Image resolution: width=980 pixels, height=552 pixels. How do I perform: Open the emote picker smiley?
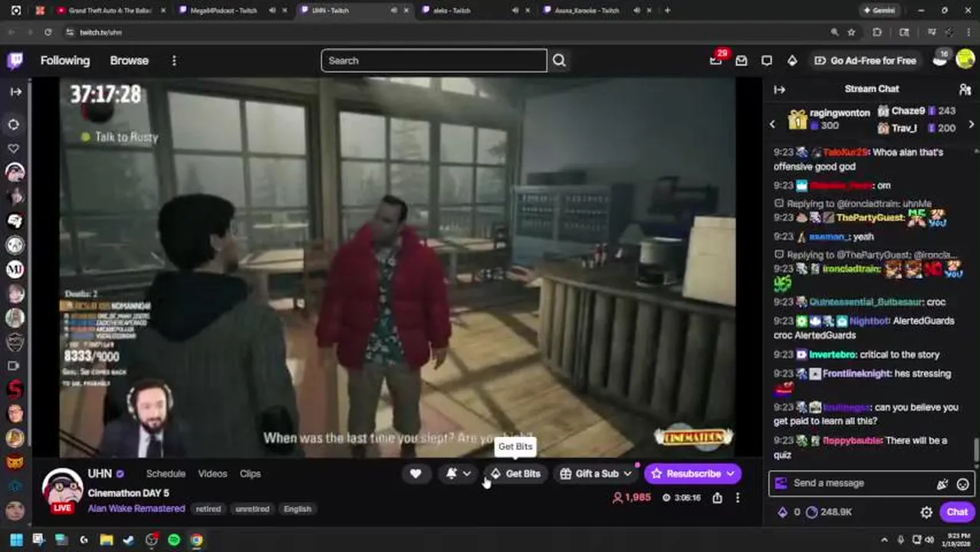(962, 484)
